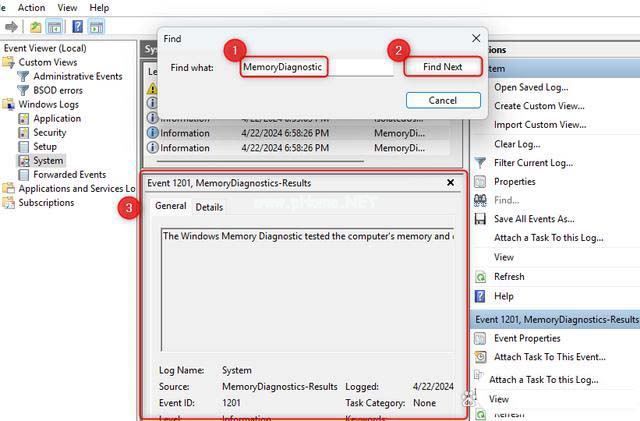Click the Attach Task To This Event icon
This screenshot has height=421, width=640.
pyautogui.click(x=480, y=357)
